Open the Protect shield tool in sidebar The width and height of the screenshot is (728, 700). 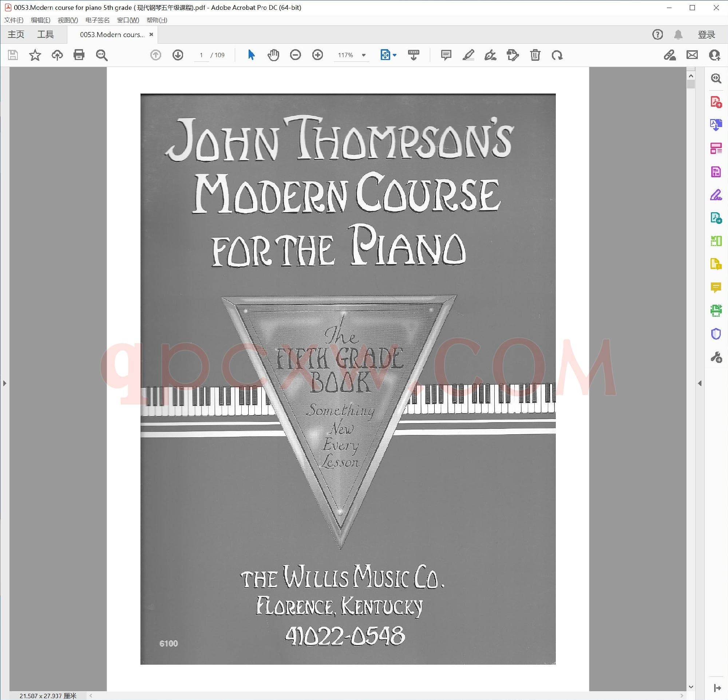coord(715,334)
